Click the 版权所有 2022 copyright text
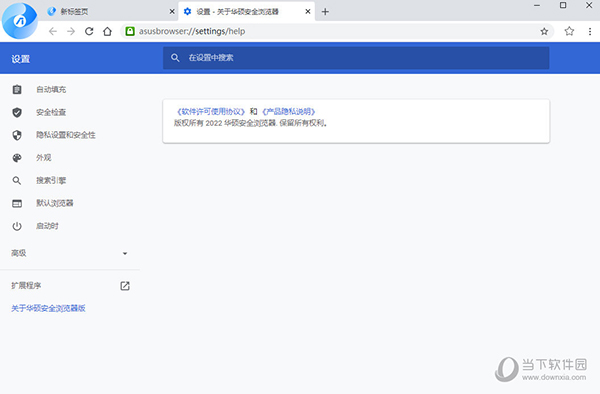 [x=251, y=123]
